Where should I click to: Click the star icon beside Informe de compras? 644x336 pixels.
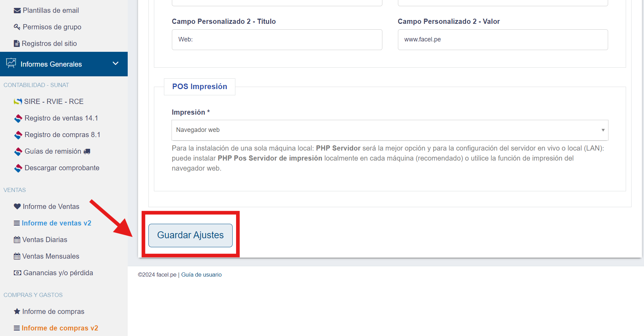pyautogui.click(x=17, y=311)
